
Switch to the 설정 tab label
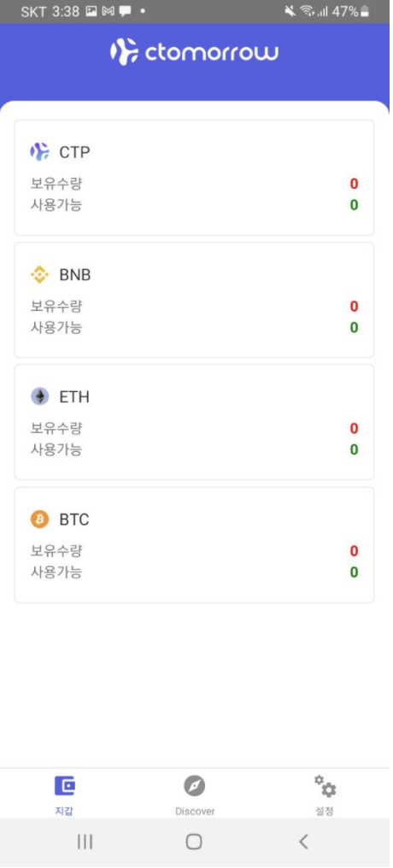coord(325,811)
